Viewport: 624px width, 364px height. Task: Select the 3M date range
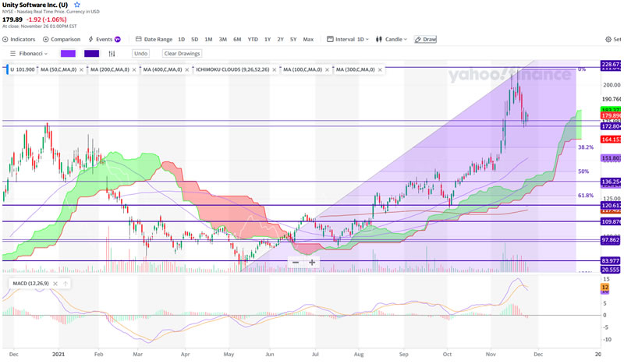coord(223,40)
